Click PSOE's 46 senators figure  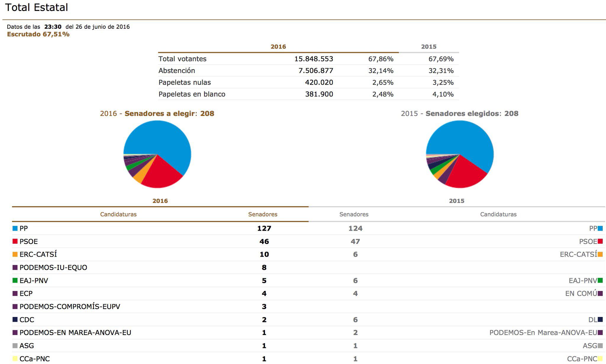[264, 242]
